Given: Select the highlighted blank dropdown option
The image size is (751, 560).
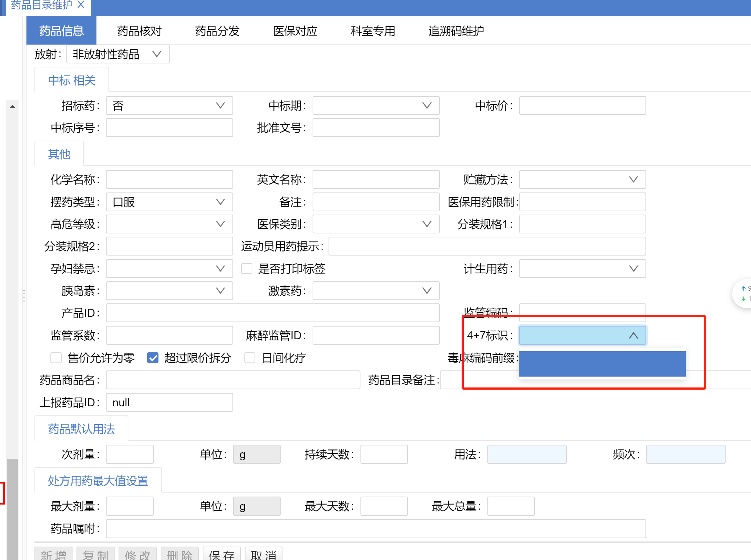Looking at the screenshot, I should click(602, 364).
